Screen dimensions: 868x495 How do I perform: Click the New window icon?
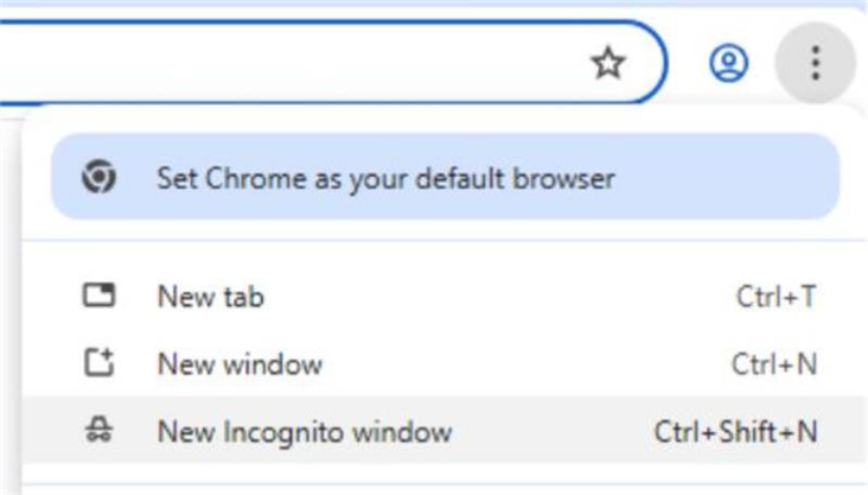click(99, 362)
